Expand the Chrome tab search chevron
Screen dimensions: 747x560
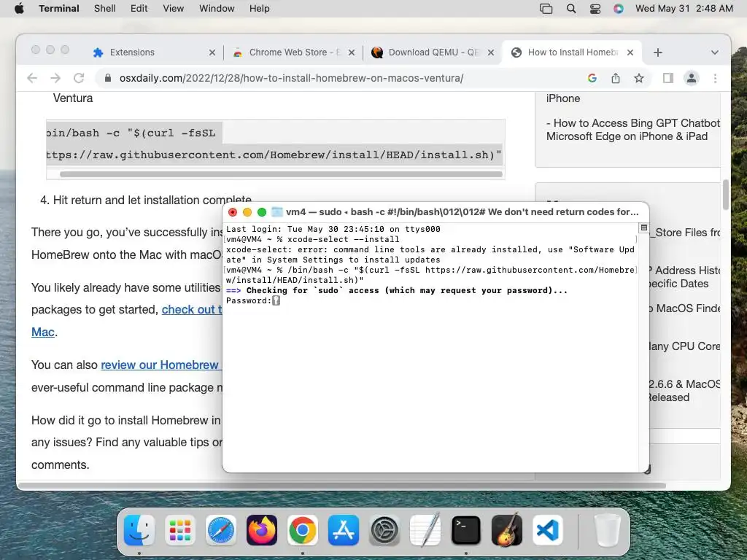point(715,52)
